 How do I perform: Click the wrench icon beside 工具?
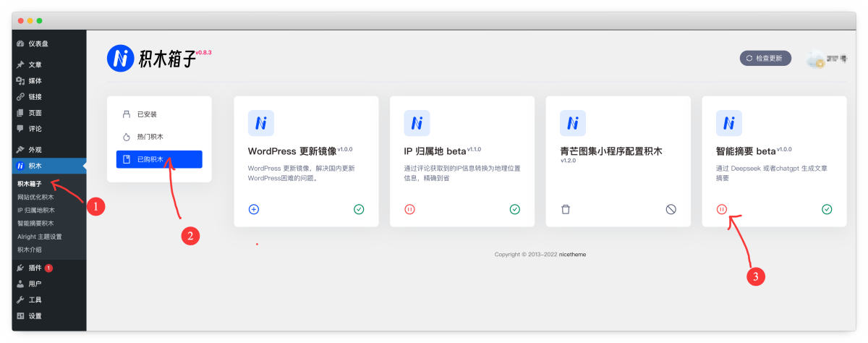point(20,300)
